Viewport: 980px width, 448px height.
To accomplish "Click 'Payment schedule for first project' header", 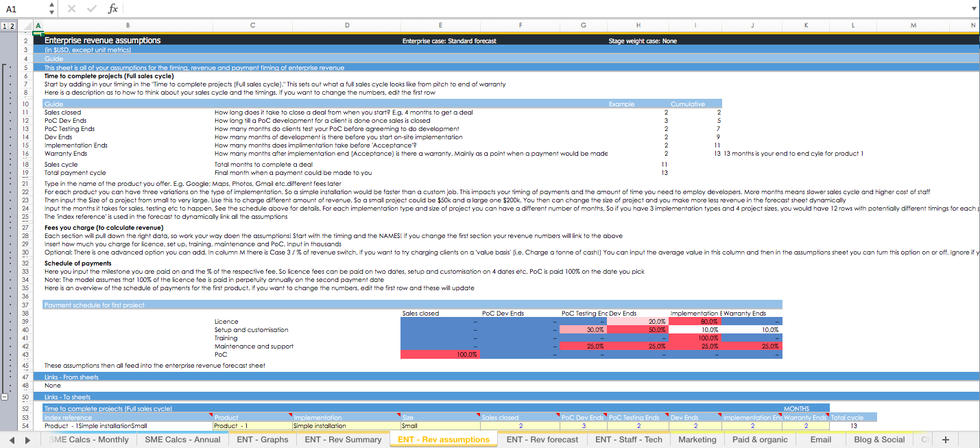I will (95, 305).
